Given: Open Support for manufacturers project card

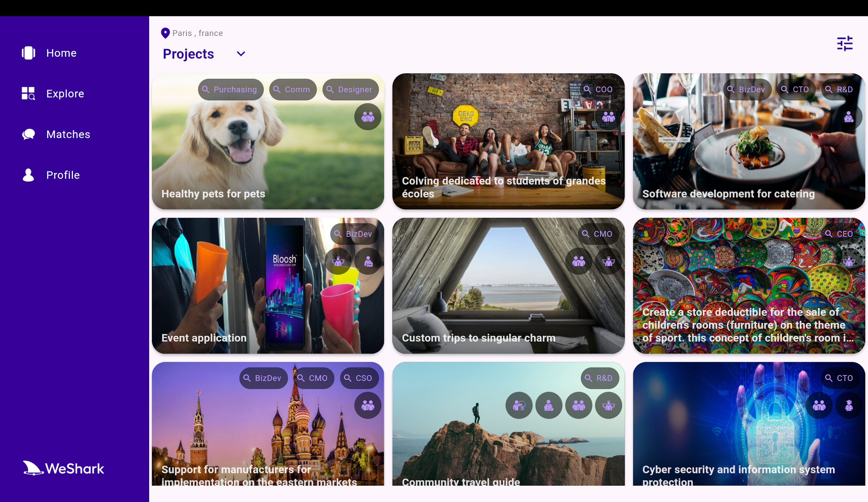Looking at the screenshot, I should (268, 424).
